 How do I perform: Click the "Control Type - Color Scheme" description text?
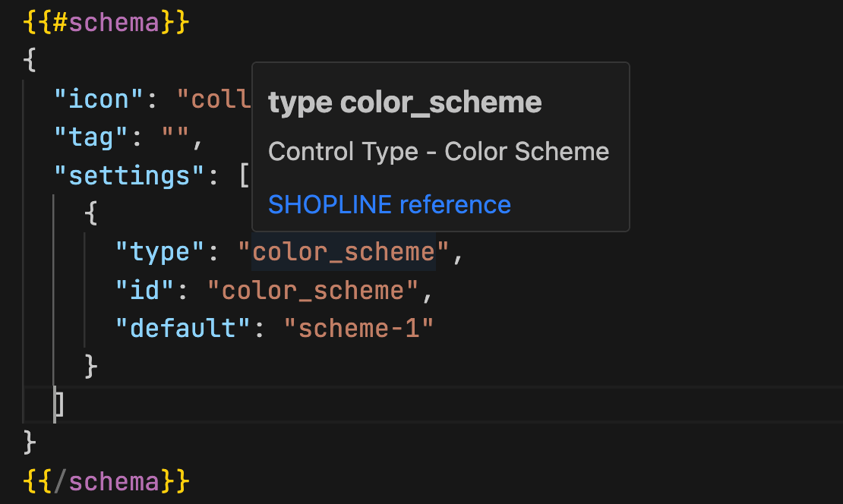point(438,152)
